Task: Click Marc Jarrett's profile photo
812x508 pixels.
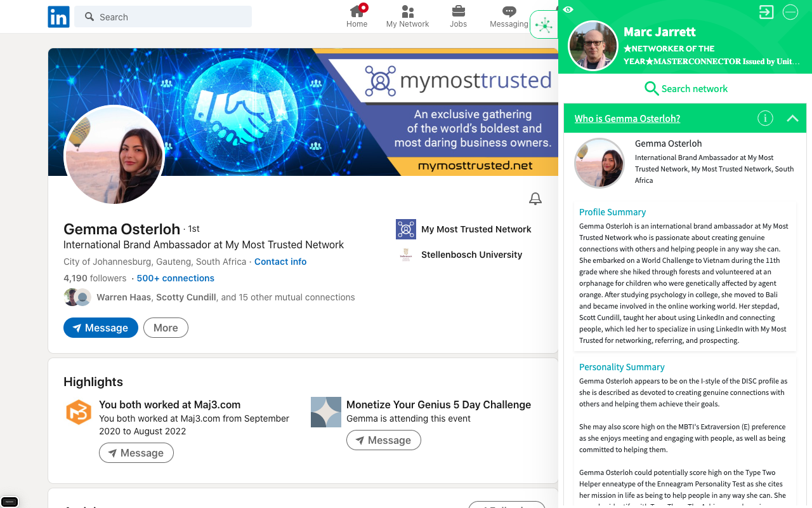Action: 593,46
